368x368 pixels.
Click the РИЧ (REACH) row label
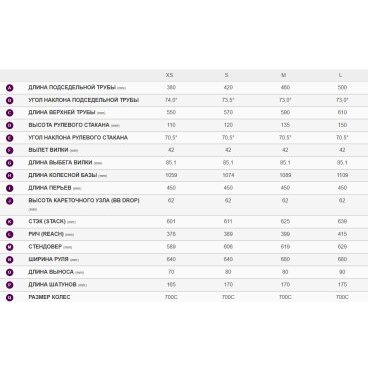click(x=46, y=234)
